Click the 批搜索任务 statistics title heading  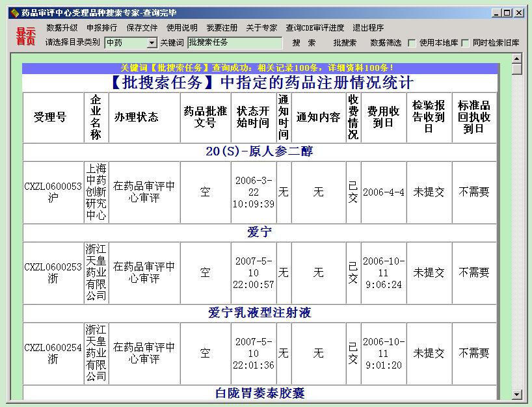(262, 83)
